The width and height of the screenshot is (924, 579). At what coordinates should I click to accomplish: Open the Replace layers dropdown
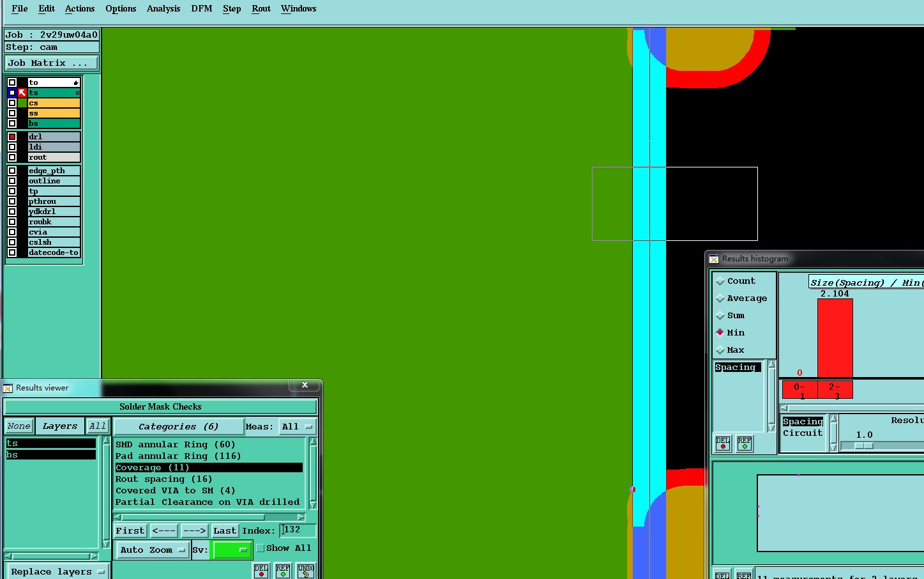tap(57, 572)
